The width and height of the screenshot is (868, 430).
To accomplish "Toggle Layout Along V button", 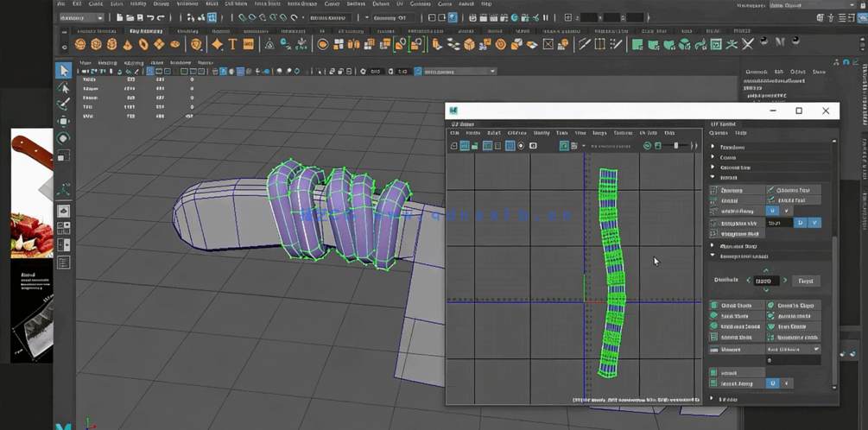I will (787, 383).
